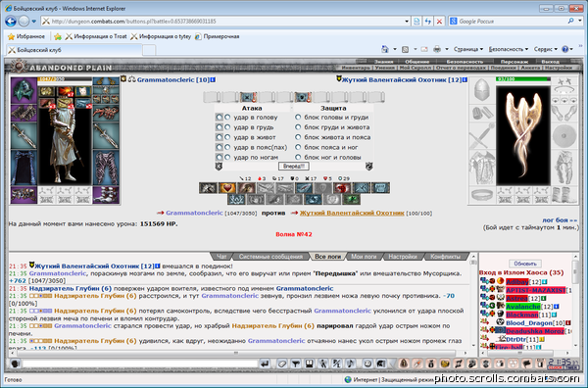Click the heart skill icon in ability bar
The height and width of the screenshot is (388, 588).
[227, 188]
